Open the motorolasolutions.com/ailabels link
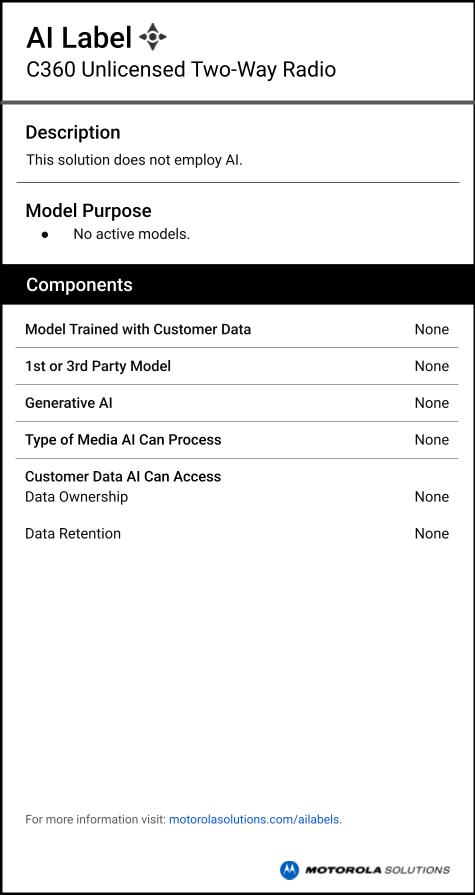 [255, 820]
